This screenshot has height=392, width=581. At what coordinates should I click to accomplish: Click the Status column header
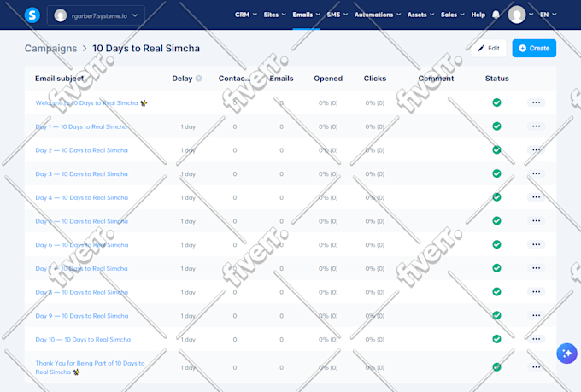[x=497, y=79]
